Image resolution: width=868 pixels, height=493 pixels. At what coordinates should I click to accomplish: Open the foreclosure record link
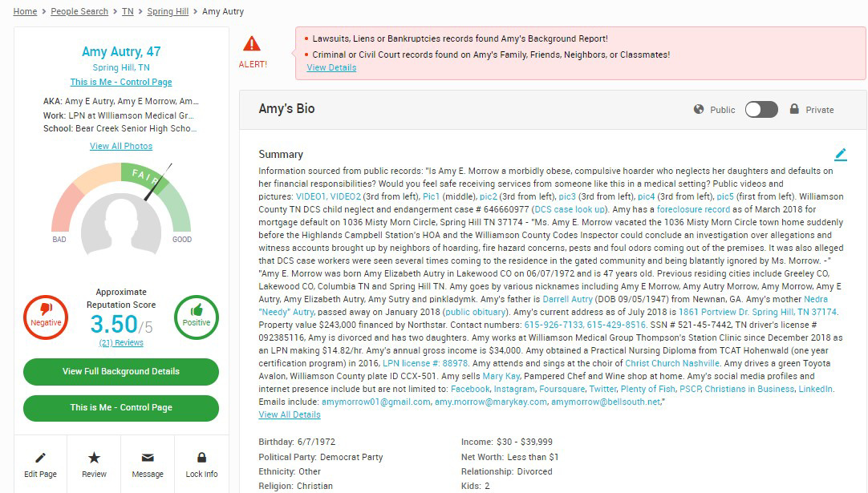(x=694, y=210)
